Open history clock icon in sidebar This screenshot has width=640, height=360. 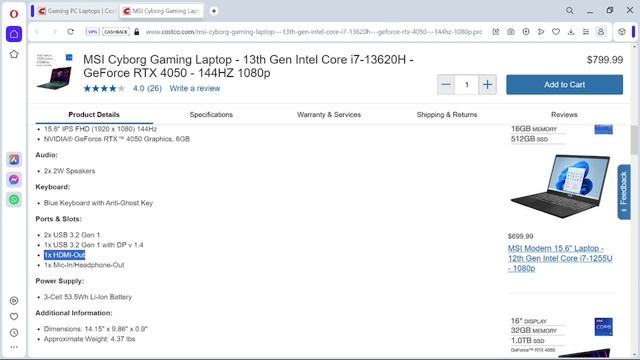14,333
